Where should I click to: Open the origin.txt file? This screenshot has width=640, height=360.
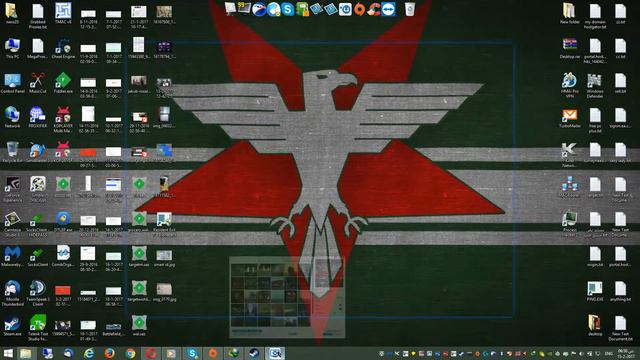point(595,256)
